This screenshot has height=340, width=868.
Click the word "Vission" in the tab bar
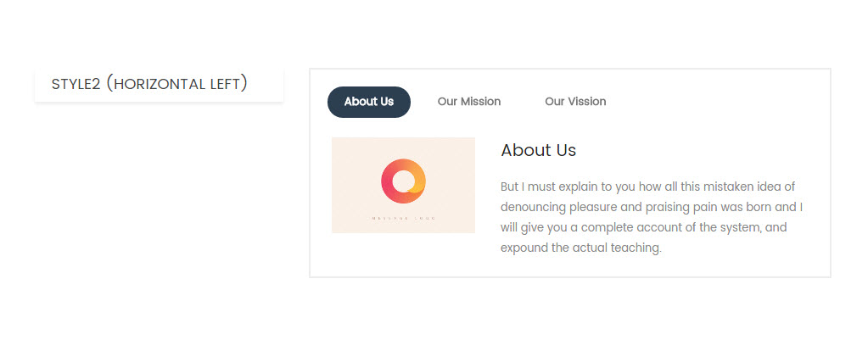coord(590,102)
